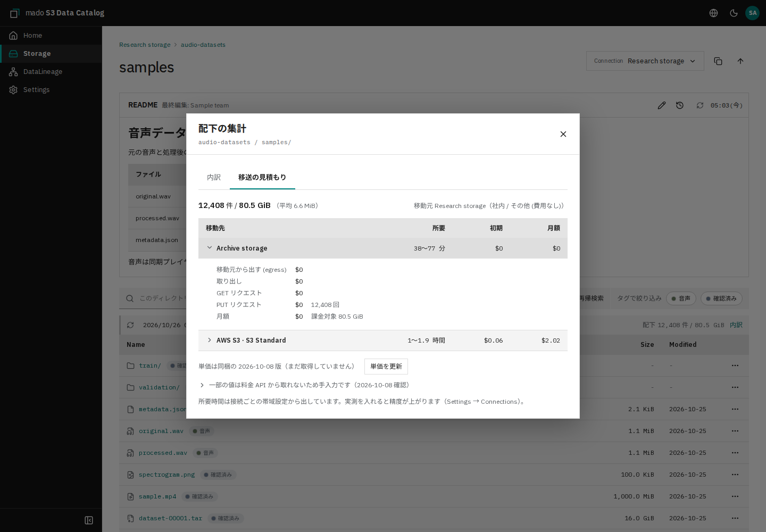Image resolution: width=766 pixels, height=532 pixels.
Task: Click the 単価を更新 button
Action: [x=386, y=367]
